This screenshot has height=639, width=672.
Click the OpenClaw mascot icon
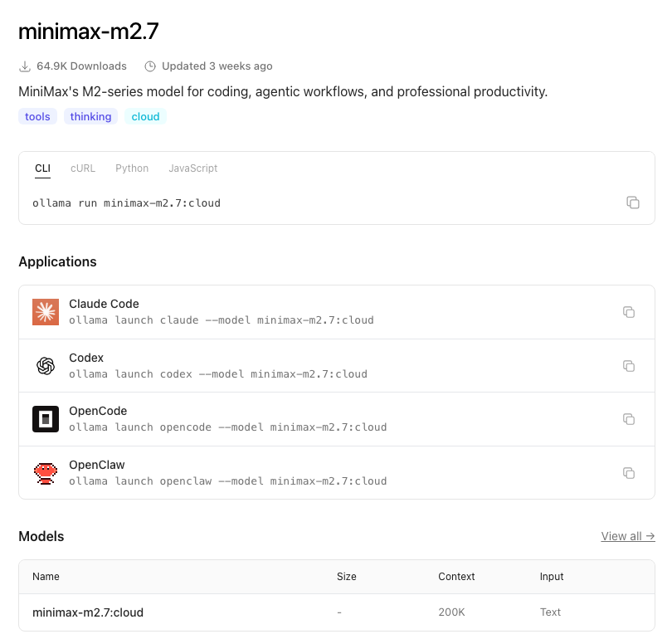[46, 473]
